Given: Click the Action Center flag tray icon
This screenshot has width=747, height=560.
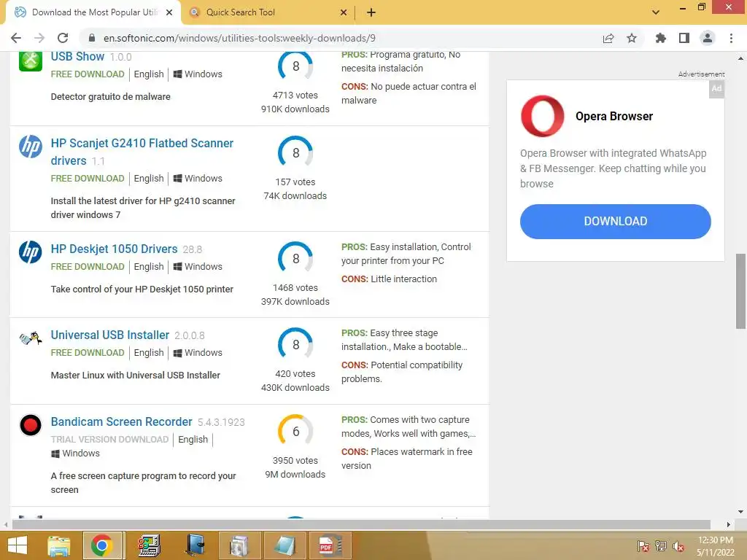Looking at the screenshot, I should (643, 546).
